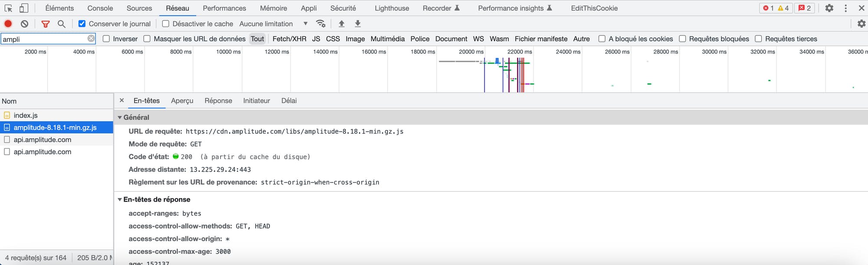Collapse the Général section
The height and width of the screenshot is (265, 868).
(x=120, y=117)
